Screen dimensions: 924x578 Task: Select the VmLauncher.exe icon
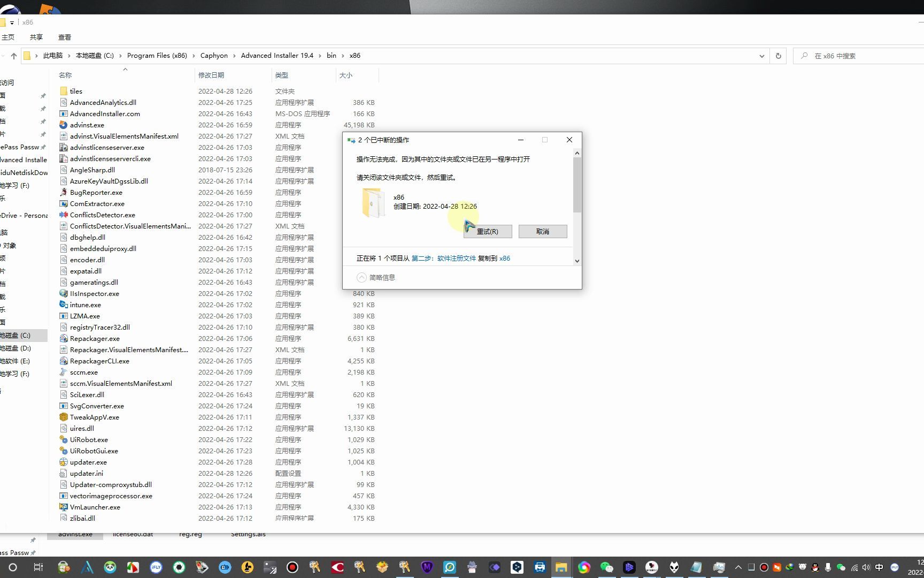(x=64, y=507)
